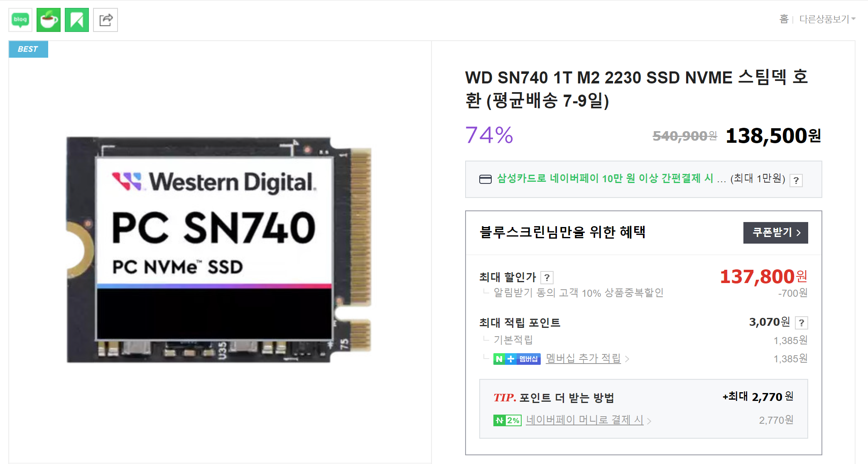
Task: Open help for 최대 적립 포인트
Action: pos(802,322)
